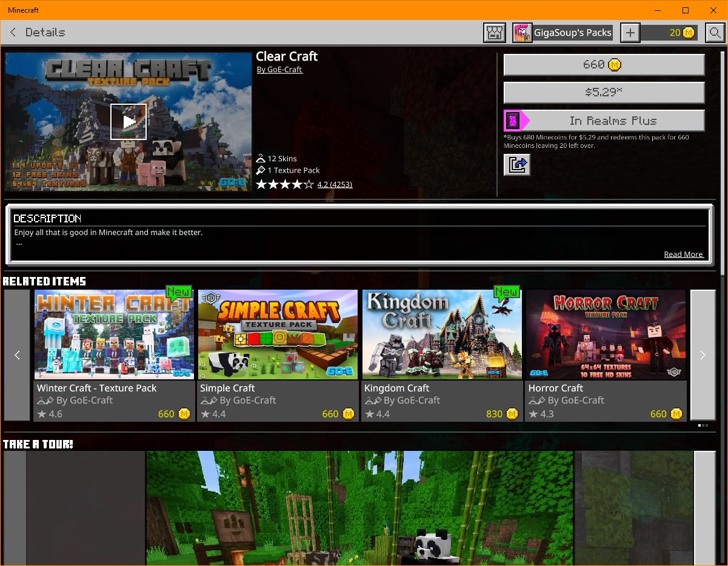
Task: Click the related items page indicator dots
Action: click(703, 425)
